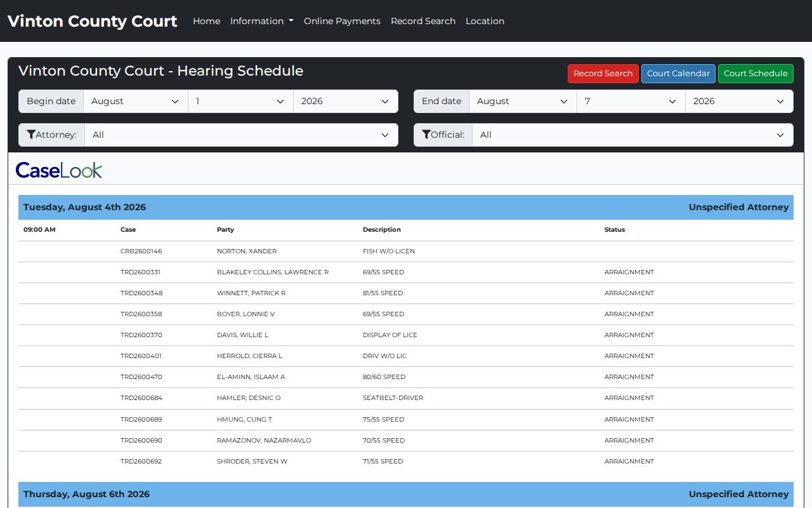Click party name BOYER, LONNIE V

(x=246, y=314)
